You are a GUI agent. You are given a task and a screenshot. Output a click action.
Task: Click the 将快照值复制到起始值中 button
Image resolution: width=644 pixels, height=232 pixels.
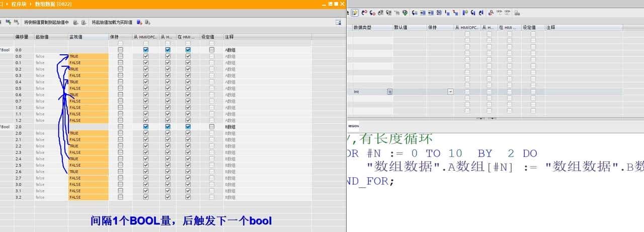click(x=46, y=23)
